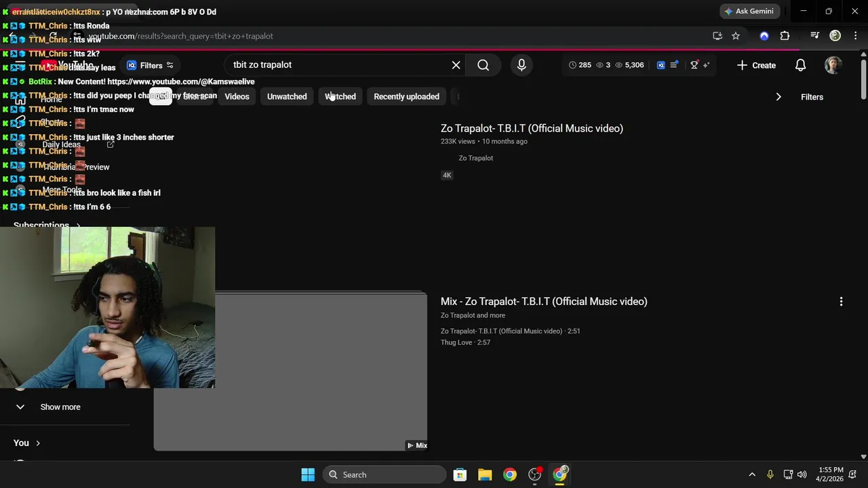Select the Recently uploaded chip
Viewport: 868px width, 488px height.
tap(406, 96)
